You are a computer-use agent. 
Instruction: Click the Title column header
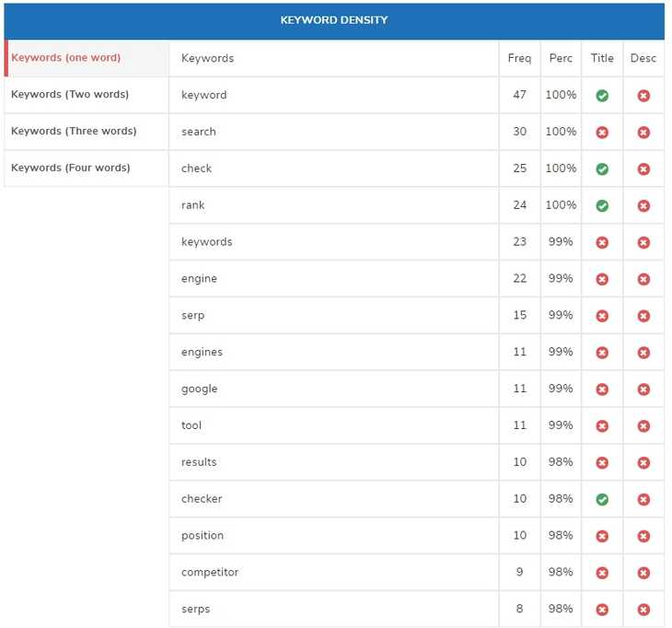tap(602, 58)
